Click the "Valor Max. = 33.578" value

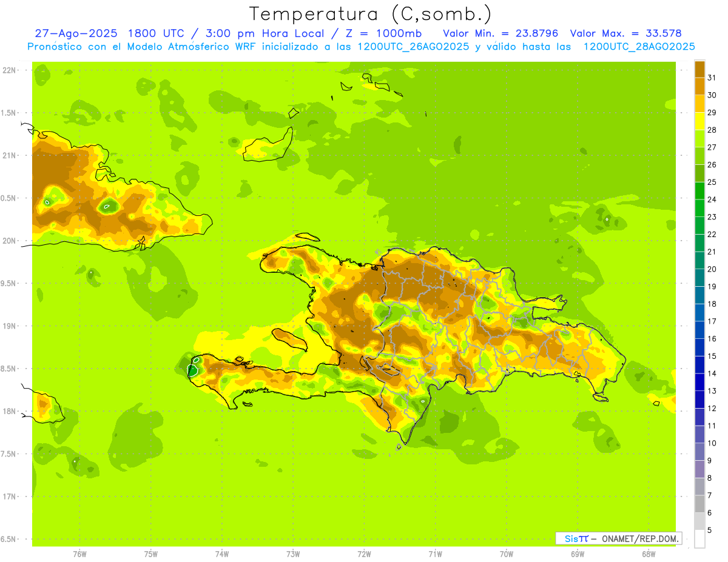pos(625,33)
